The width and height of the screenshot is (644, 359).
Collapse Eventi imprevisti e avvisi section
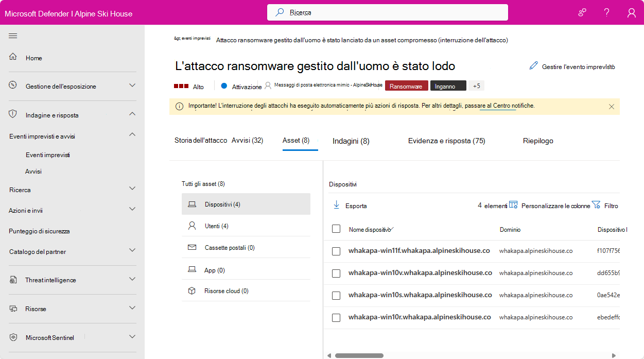[132, 135]
